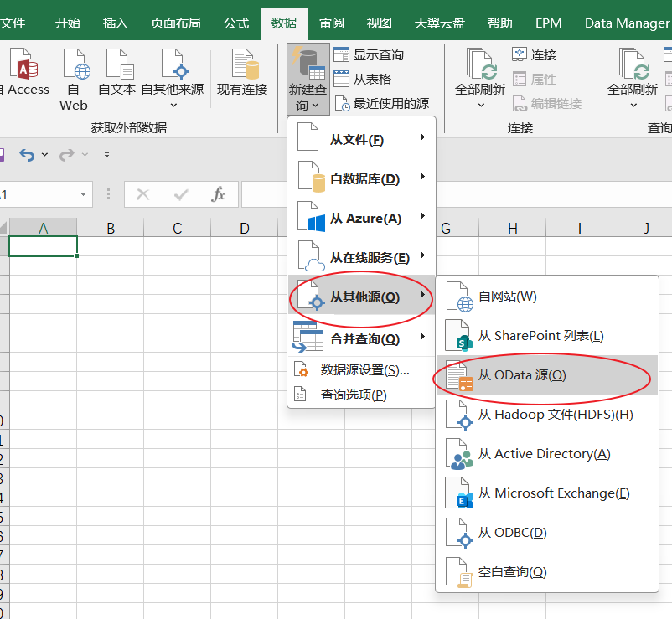672x619 pixels.
Task: Click the 显示查询 icon in ribbon
Action: (x=341, y=55)
